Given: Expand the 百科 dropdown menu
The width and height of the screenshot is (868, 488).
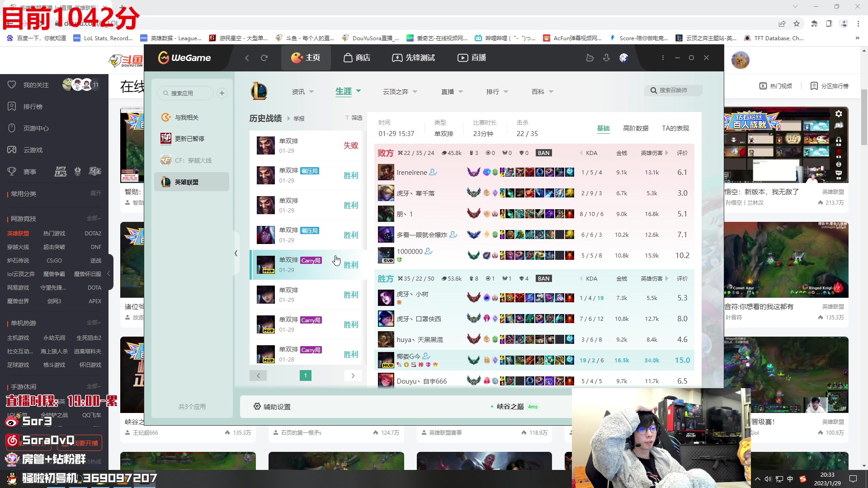Looking at the screenshot, I should pos(542,92).
